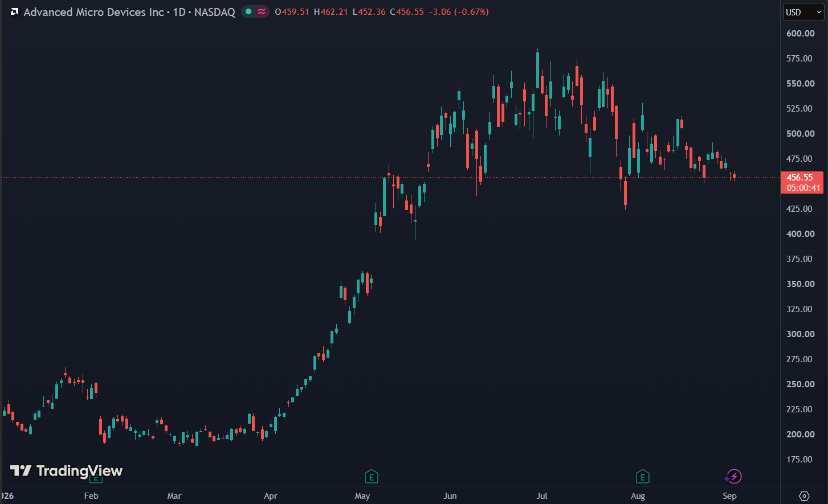This screenshot has height=504, width=828.
Task: Click the 550.00 price axis label
Action: [801, 84]
